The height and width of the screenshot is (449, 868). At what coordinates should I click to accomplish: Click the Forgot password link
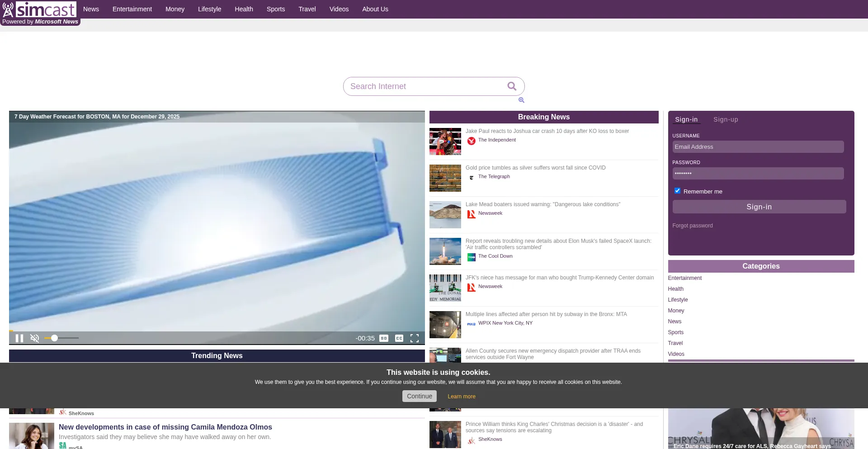click(x=693, y=226)
